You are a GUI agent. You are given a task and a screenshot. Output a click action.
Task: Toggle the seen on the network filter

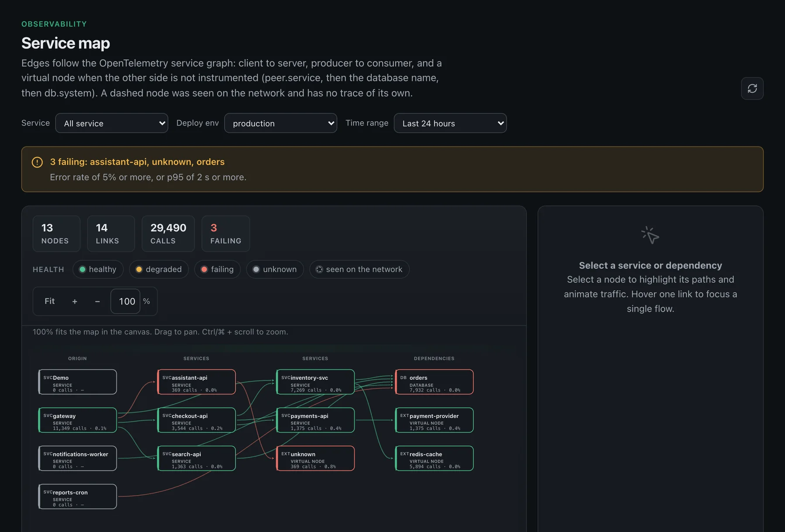coord(359,269)
